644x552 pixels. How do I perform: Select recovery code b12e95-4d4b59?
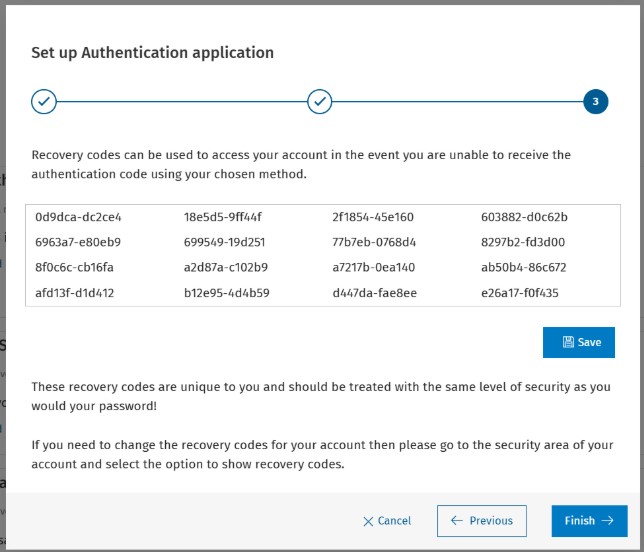226,293
